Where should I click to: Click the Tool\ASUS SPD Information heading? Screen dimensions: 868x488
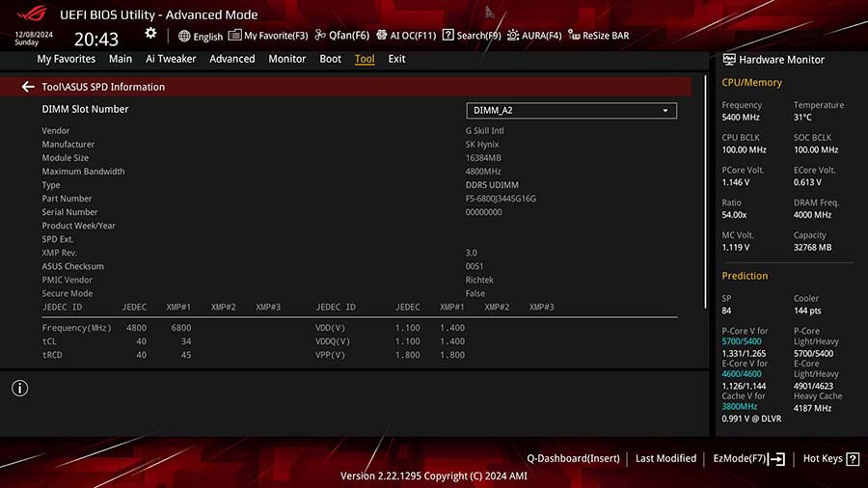tap(103, 87)
